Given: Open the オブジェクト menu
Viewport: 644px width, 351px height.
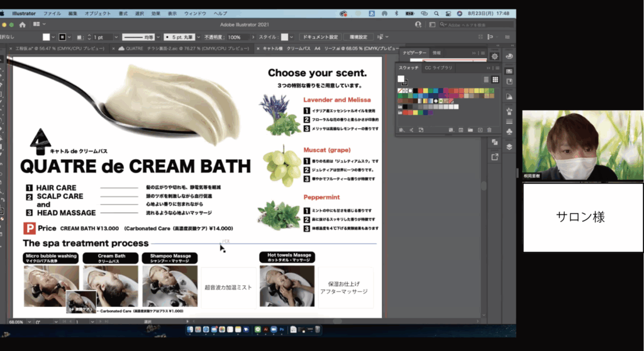Looking at the screenshot, I should tap(97, 13).
